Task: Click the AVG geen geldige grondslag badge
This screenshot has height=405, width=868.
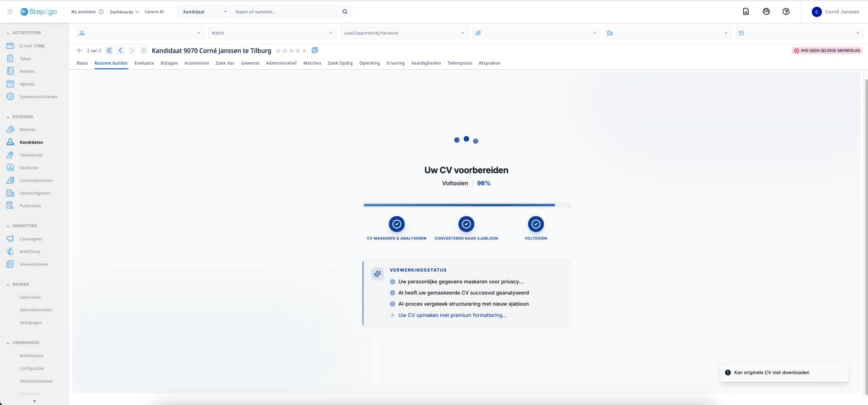Action: click(827, 51)
